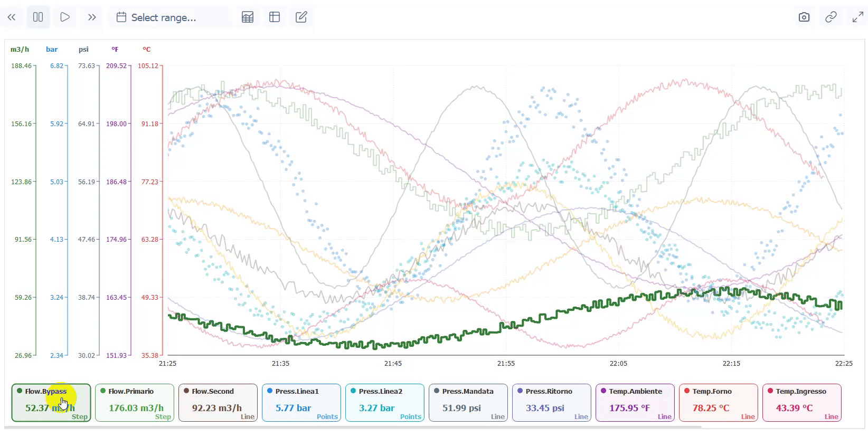Image resolution: width=868 pixels, height=437 pixels.
Task: Copy the chart link via link icon
Action: click(x=831, y=17)
